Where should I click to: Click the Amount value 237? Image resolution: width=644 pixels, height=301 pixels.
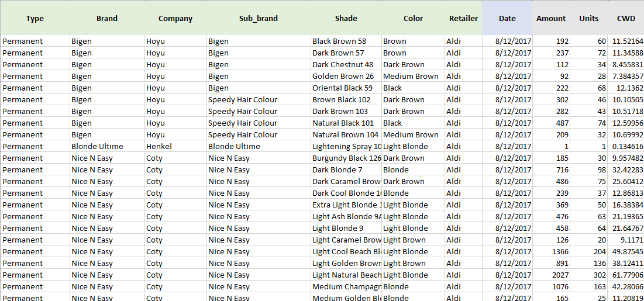point(551,53)
